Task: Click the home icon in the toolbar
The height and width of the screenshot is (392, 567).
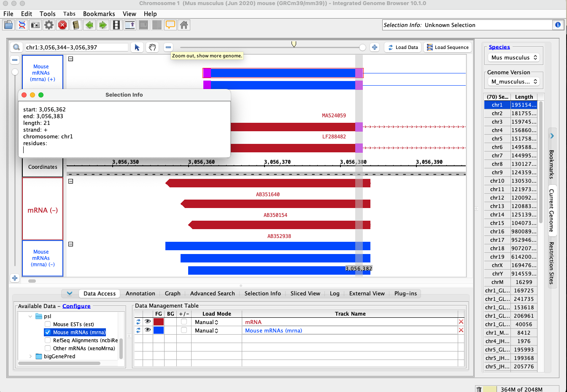Action: pyautogui.click(x=184, y=25)
